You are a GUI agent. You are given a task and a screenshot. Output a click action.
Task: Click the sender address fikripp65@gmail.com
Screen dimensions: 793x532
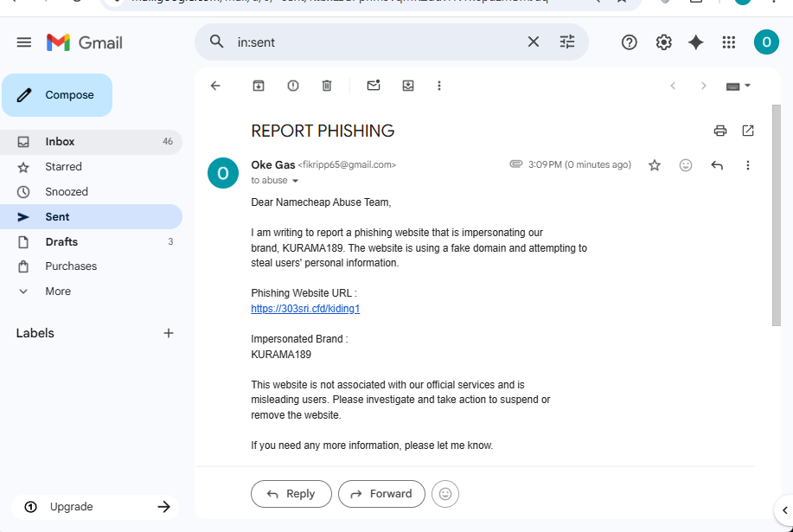pos(347,165)
